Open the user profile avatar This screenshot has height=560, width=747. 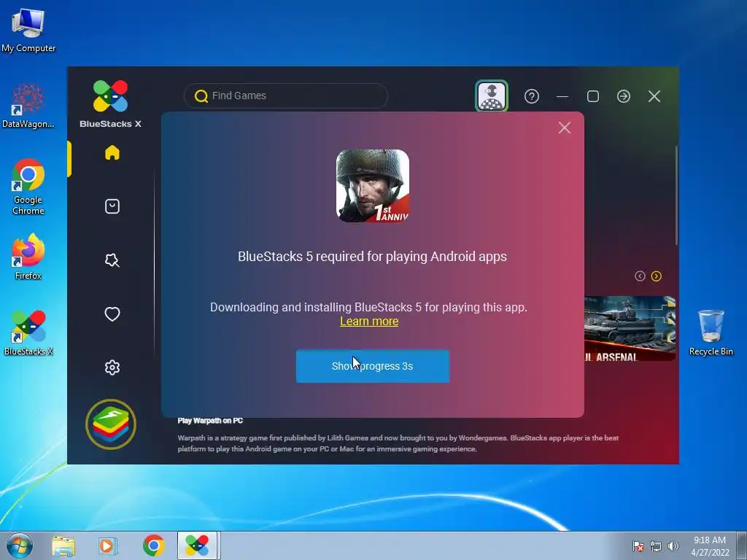tap(492, 96)
